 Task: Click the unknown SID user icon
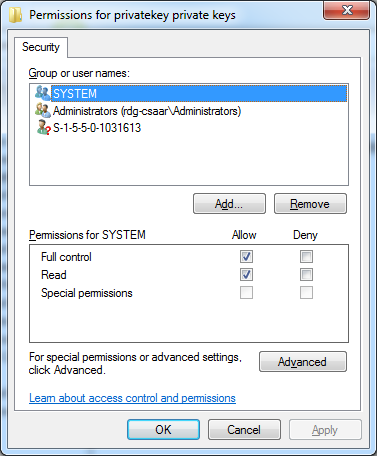coord(43,128)
